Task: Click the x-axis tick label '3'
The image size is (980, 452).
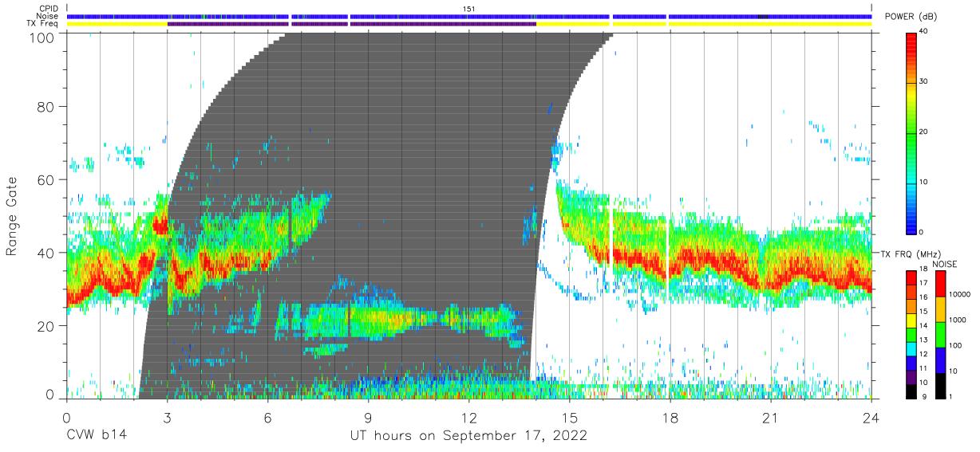Action: (x=167, y=417)
